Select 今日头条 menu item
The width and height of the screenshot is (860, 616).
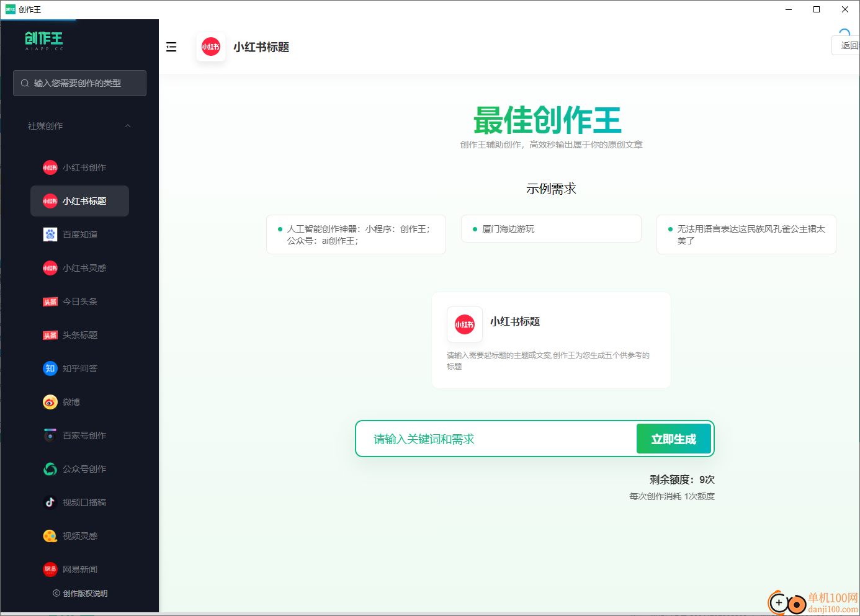(x=79, y=301)
